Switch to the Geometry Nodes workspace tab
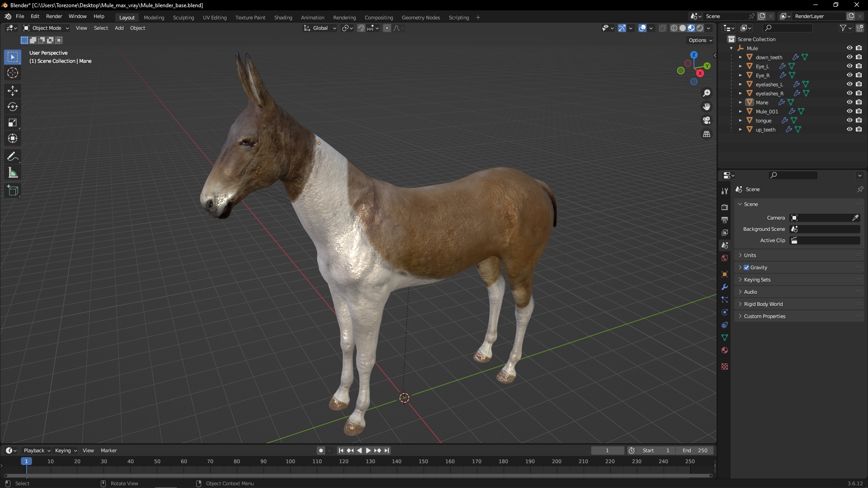Viewport: 868px width, 488px height. tap(420, 18)
